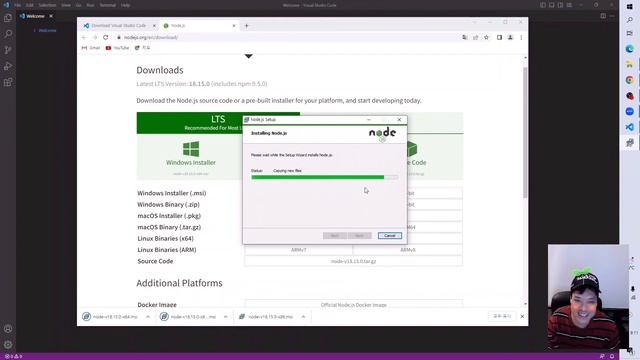
Task: Open the VS Code Help menu
Action: point(125,5)
